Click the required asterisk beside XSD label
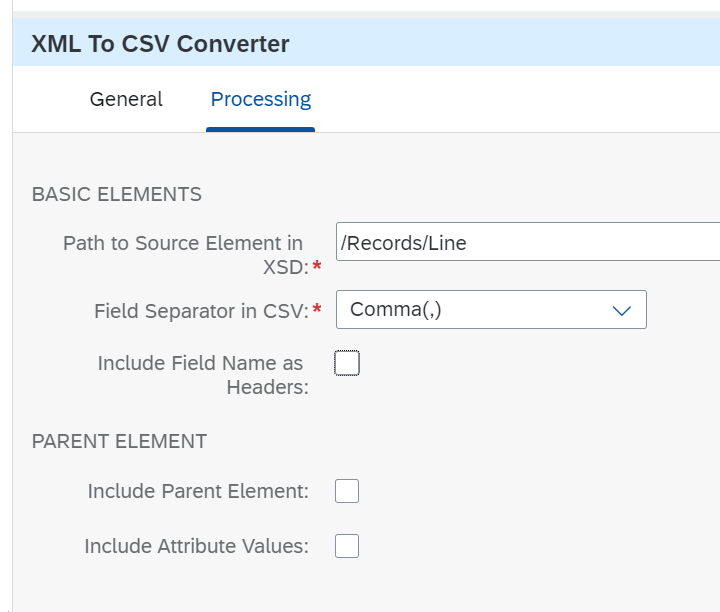This screenshot has height=612, width=720. click(316, 266)
